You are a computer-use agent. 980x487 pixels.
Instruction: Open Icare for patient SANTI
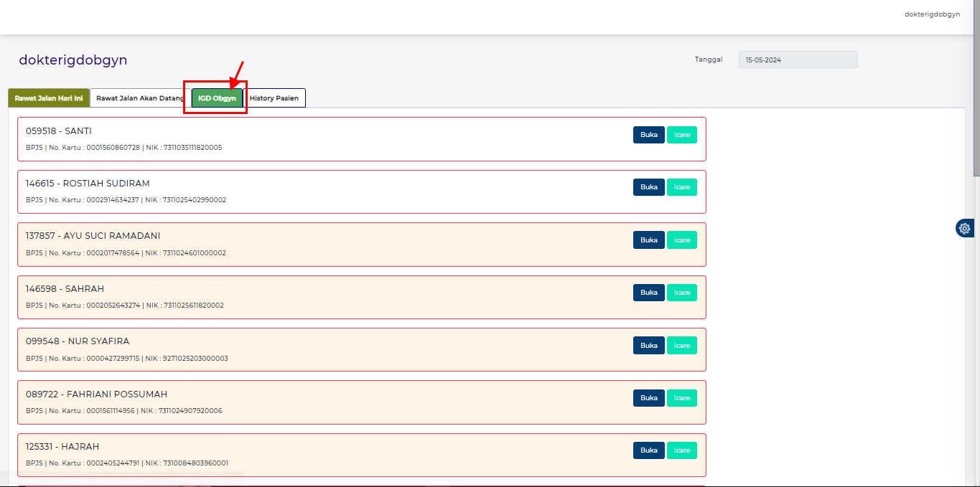[681, 135]
